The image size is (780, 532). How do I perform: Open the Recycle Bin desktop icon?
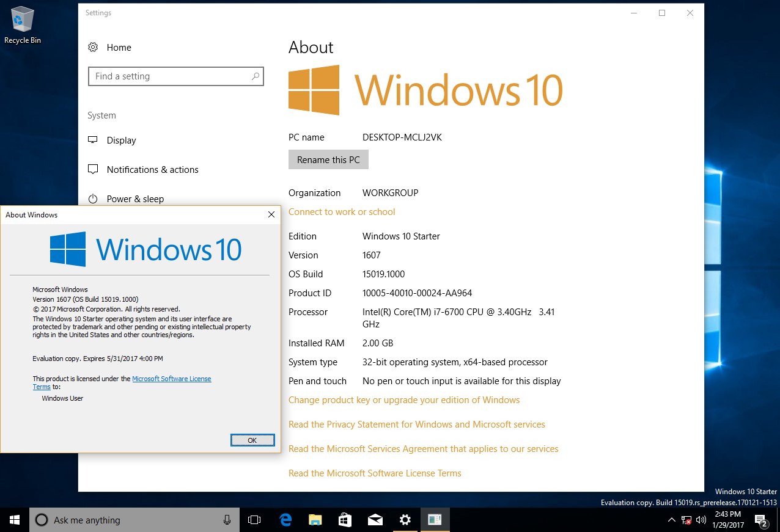click(x=23, y=25)
